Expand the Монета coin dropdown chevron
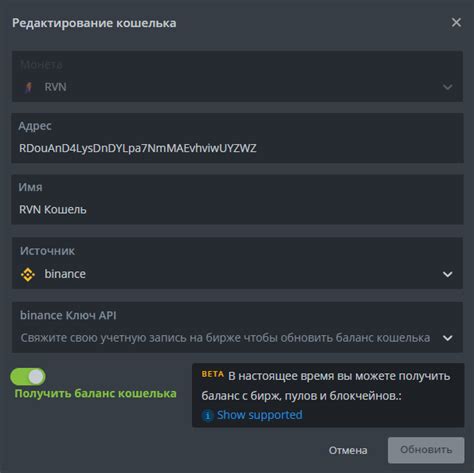This screenshot has width=474, height=473. pos(447,87)
